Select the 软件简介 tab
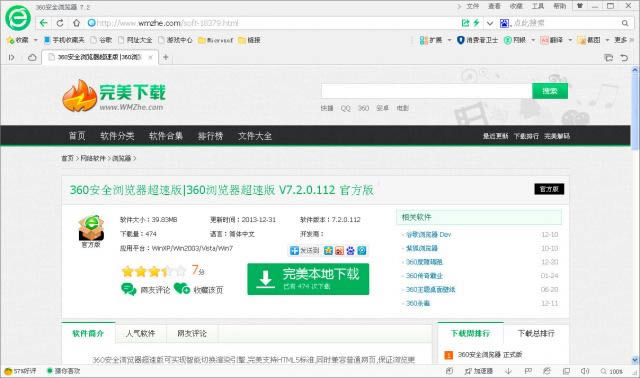Image resolution: width=640 pixels, height=378 pixels. (x=88, y=334)
